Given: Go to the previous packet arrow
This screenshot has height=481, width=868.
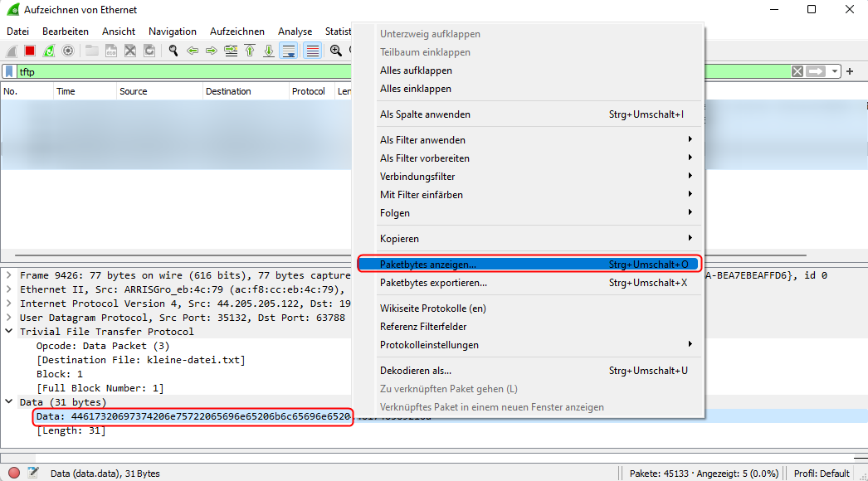Looking at the screenshot, I should (193, 51).
